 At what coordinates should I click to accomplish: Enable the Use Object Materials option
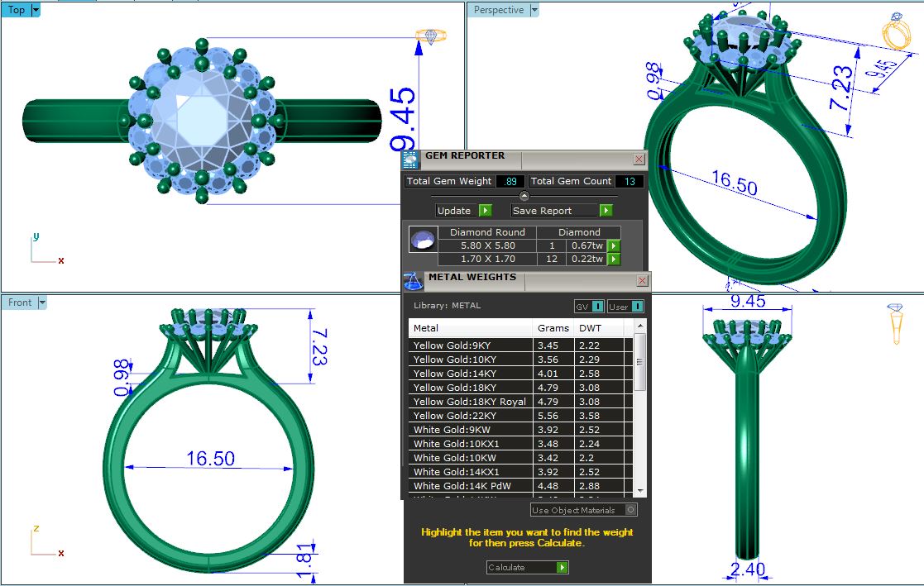click(631, 510)
